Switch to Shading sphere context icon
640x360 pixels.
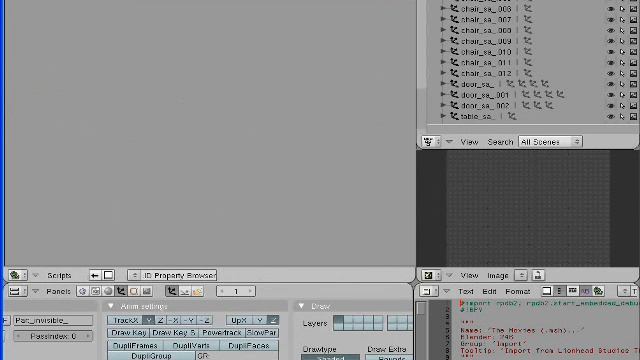click(x=108, y=291)
